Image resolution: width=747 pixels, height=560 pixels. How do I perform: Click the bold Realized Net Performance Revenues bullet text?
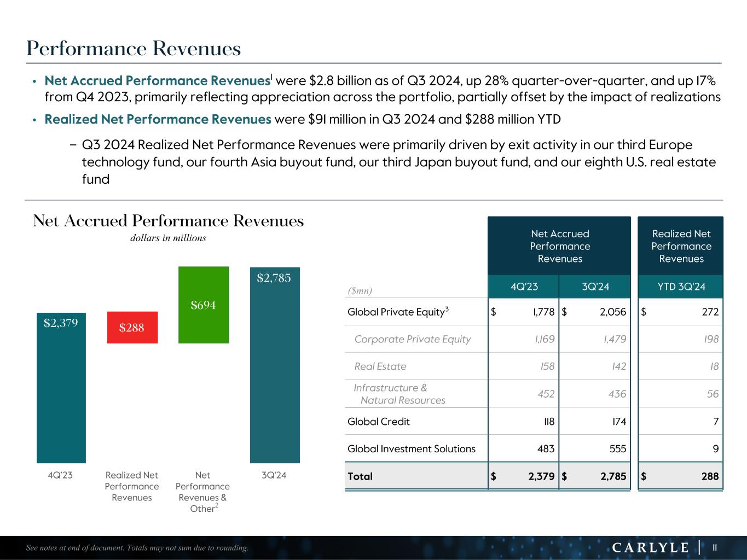158,119
